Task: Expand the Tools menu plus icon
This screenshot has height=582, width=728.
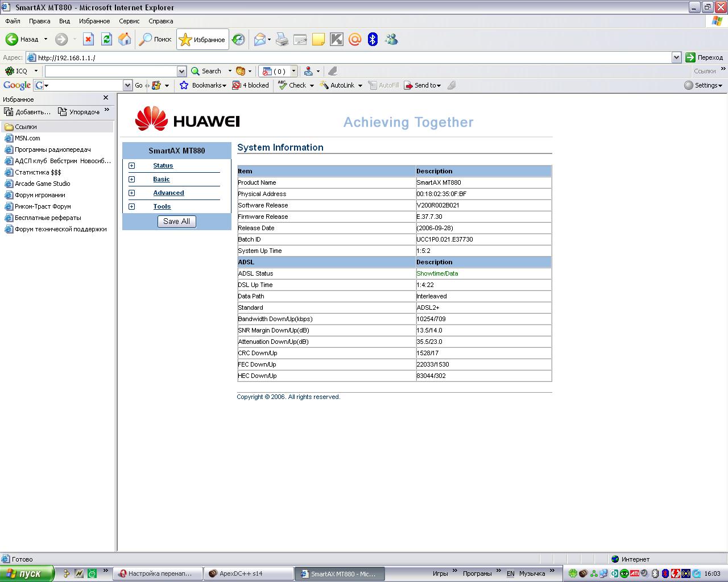Action: (x=131, y=206)
